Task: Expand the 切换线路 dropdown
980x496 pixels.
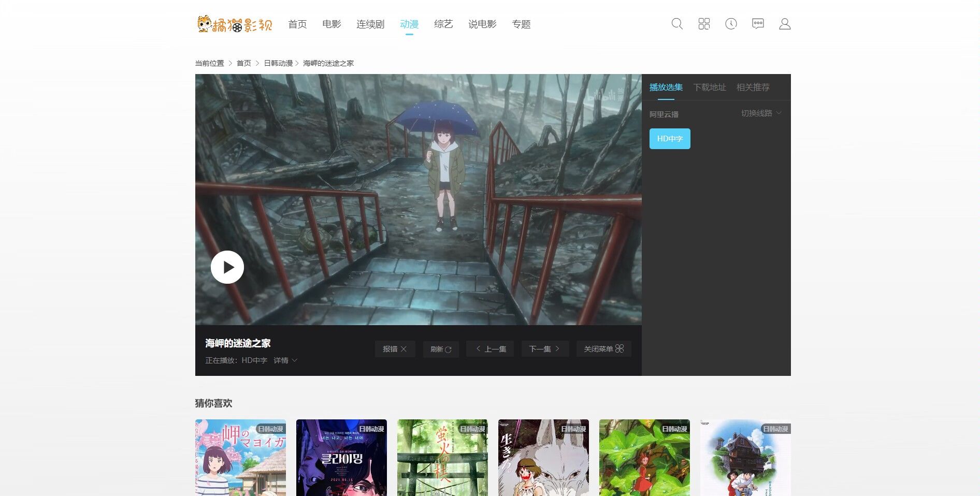Action: tap(761, 113)
